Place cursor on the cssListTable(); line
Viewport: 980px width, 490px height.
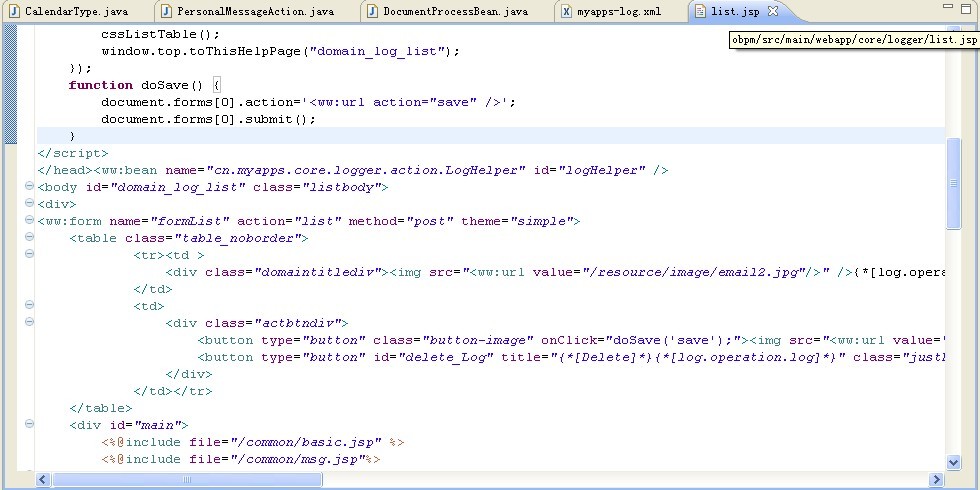coord(161,34)
